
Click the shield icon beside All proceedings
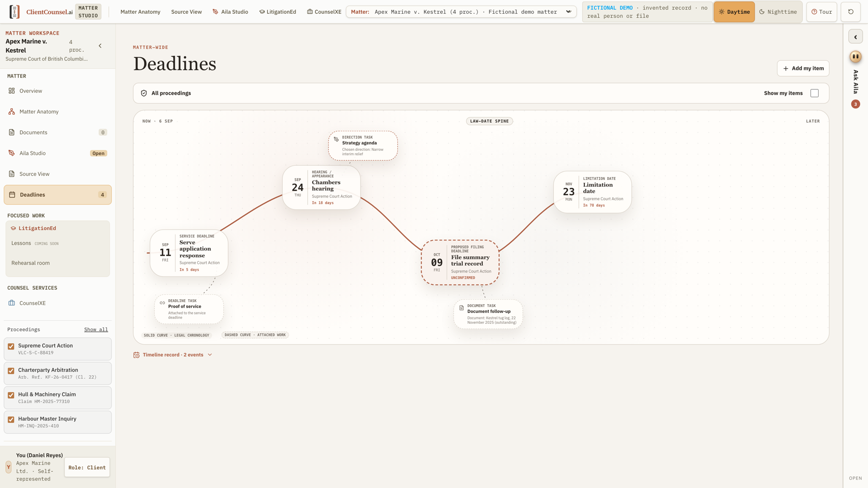coord(144,93)
